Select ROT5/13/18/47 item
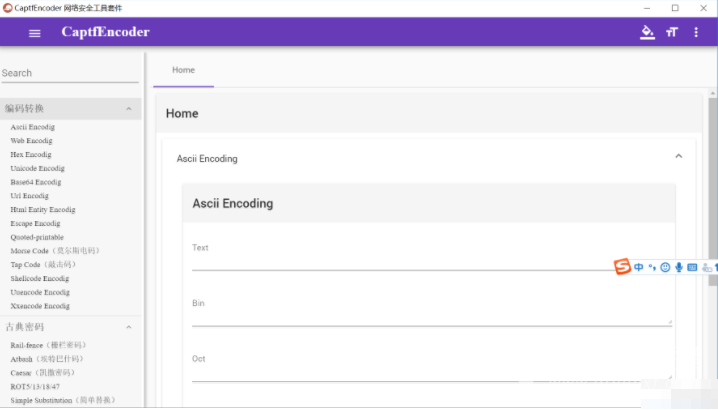 [x=35, y=386]
